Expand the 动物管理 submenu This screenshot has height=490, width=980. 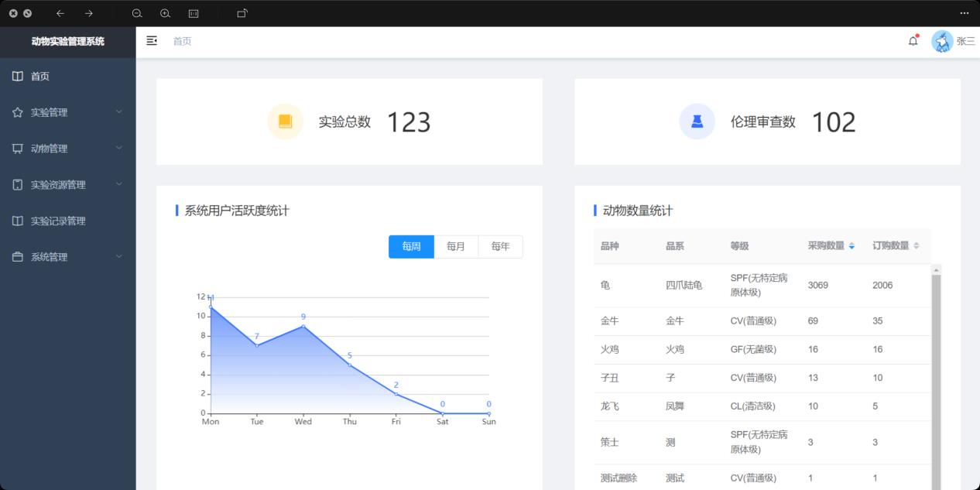(118, 148)
